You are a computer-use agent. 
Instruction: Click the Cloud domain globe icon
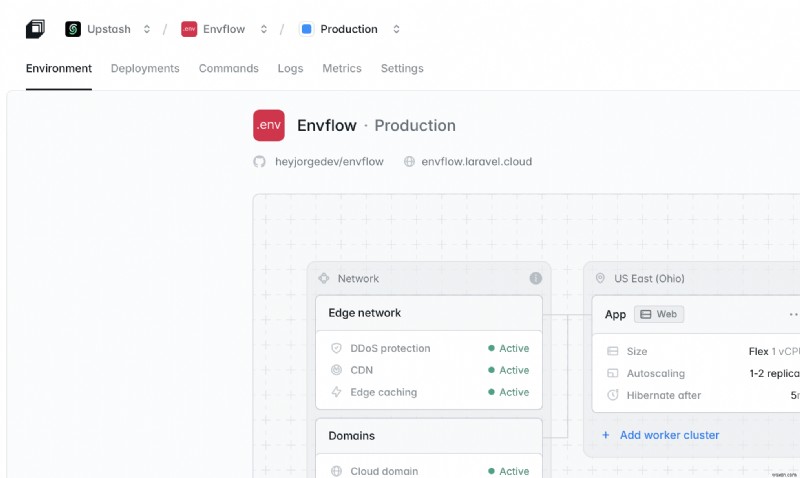(336, 471)
